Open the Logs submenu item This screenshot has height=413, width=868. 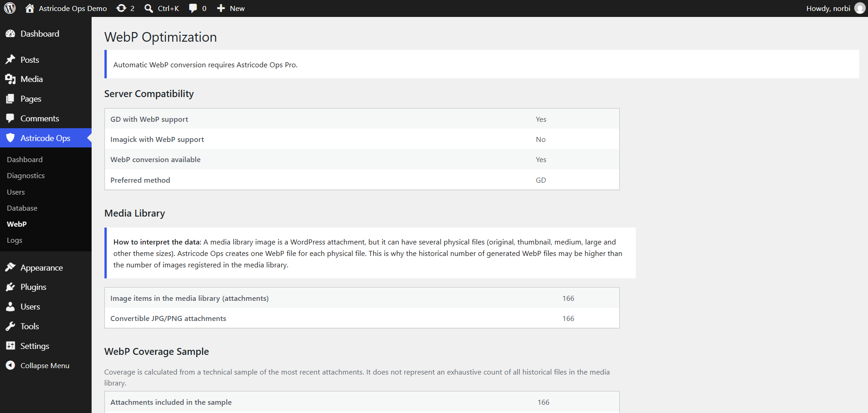[15, 240]
